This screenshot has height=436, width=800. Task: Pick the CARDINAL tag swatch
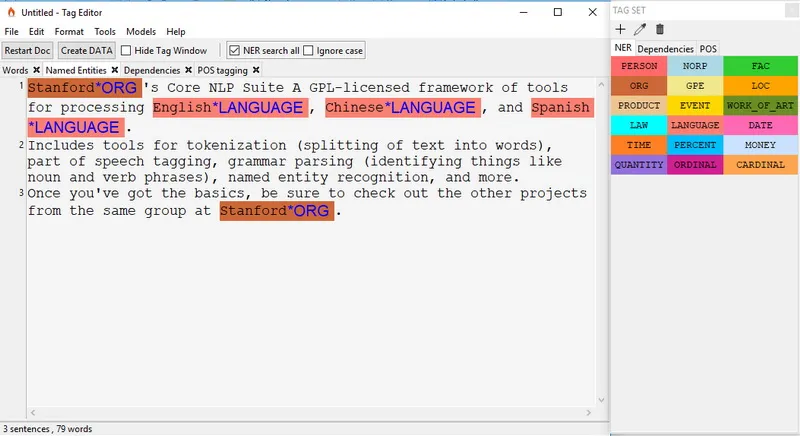(760, 165)
